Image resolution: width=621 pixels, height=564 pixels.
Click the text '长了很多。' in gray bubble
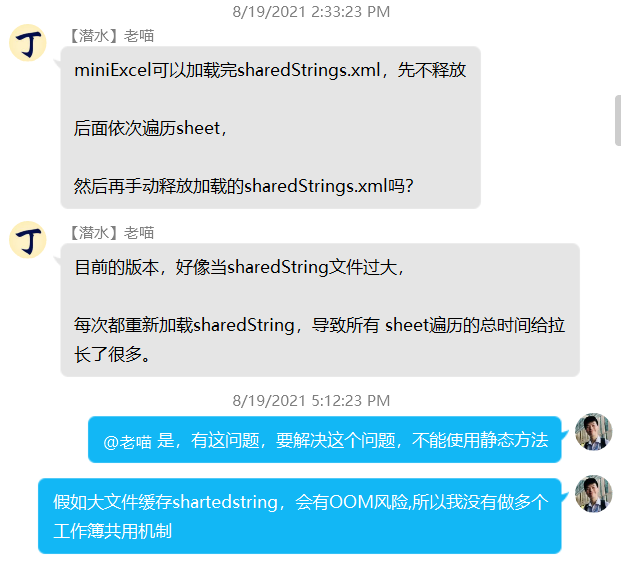point(112,354)
